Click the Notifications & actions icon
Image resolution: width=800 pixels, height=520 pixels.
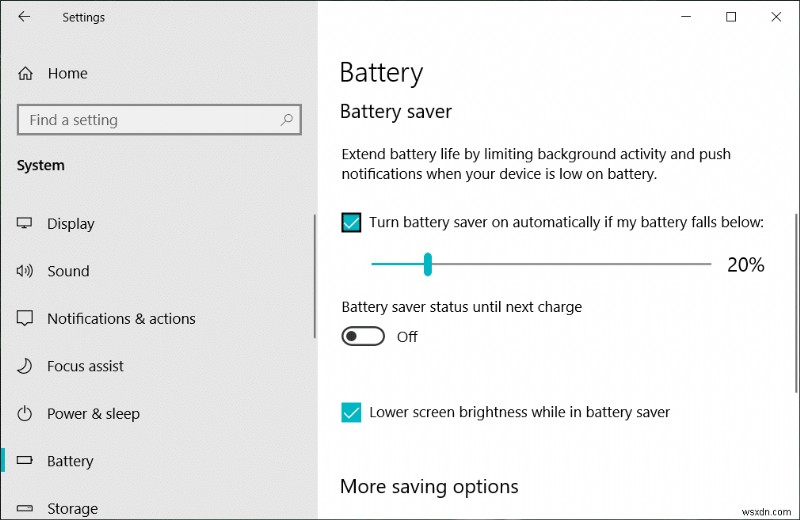pyautogui.click(x=26, y=319)
